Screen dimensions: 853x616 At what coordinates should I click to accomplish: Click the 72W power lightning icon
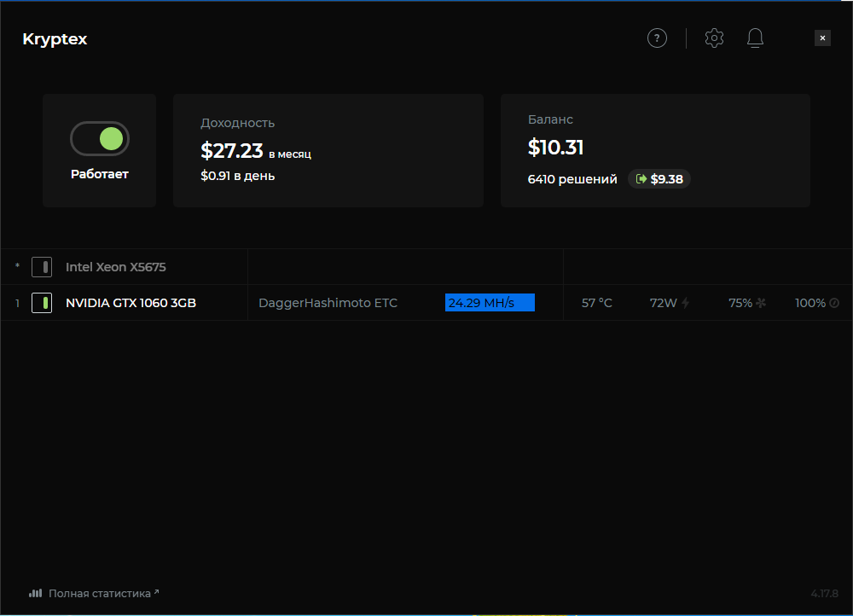(686, 303)
